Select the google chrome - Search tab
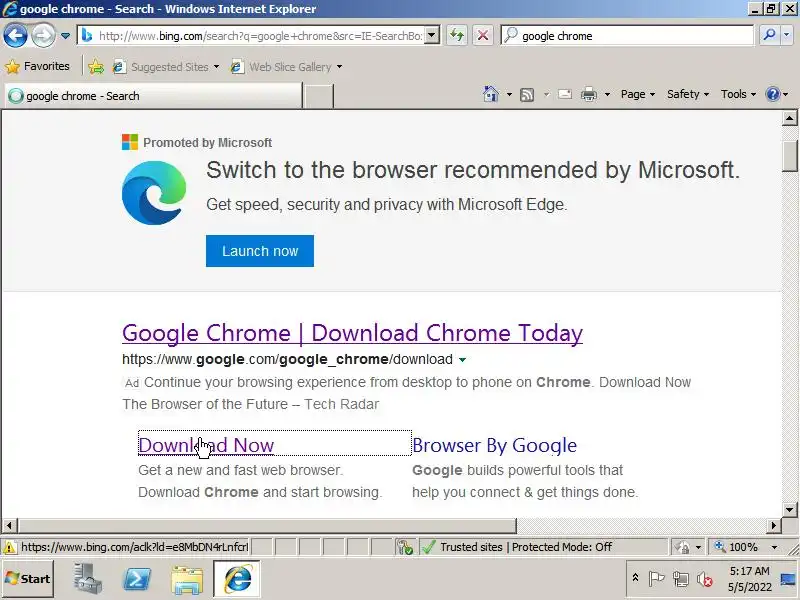This screenshot has height=600, width=800. coord(154,96)
